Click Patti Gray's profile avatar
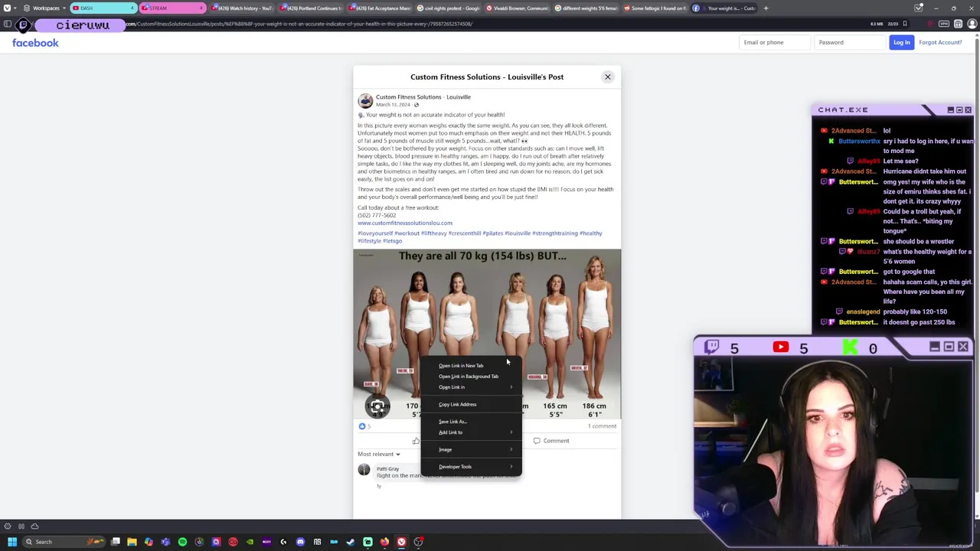 [x=364, y=470]
